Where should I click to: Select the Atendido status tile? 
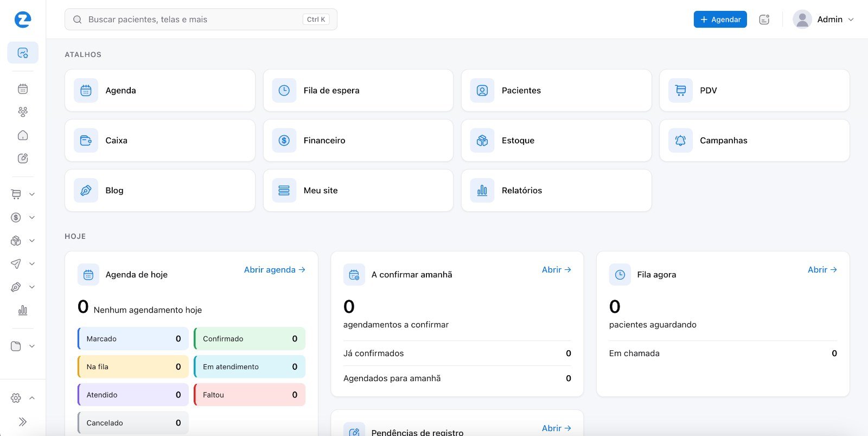[133, 395]
